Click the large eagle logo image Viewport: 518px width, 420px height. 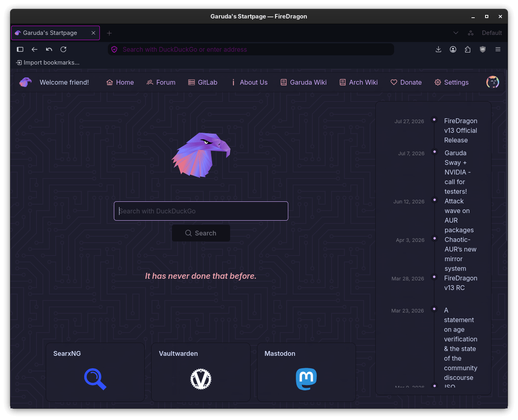coord(201,155)
